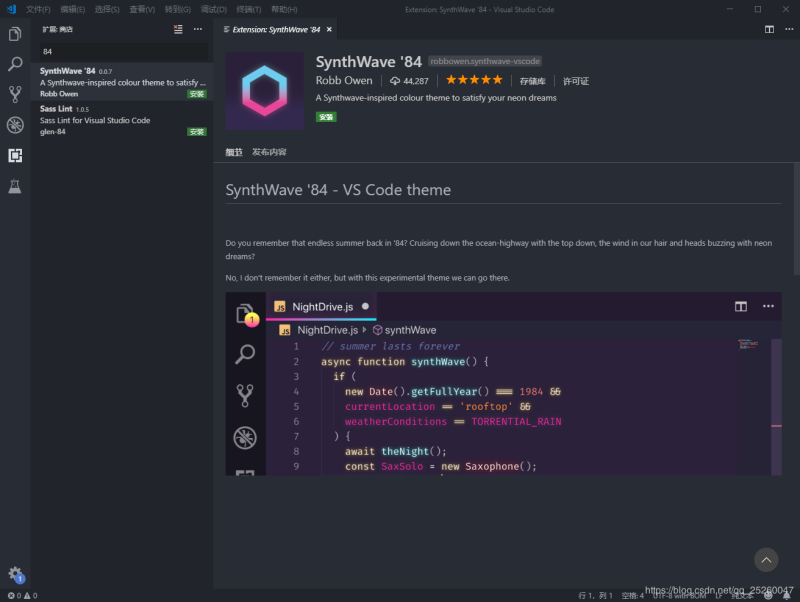This screenshot has width=800, height=602.
Task: Click the VS Code logo in title bar
Action: click(11, 9)
